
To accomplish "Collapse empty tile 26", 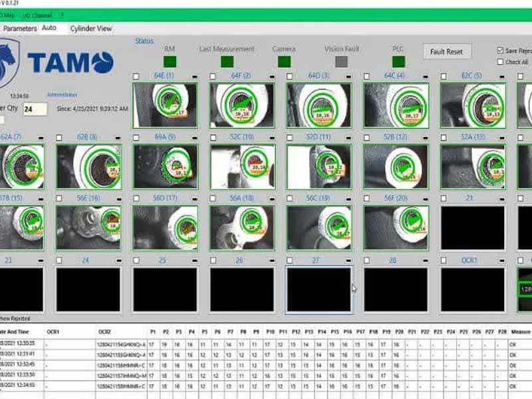I will tap(272, 261).
